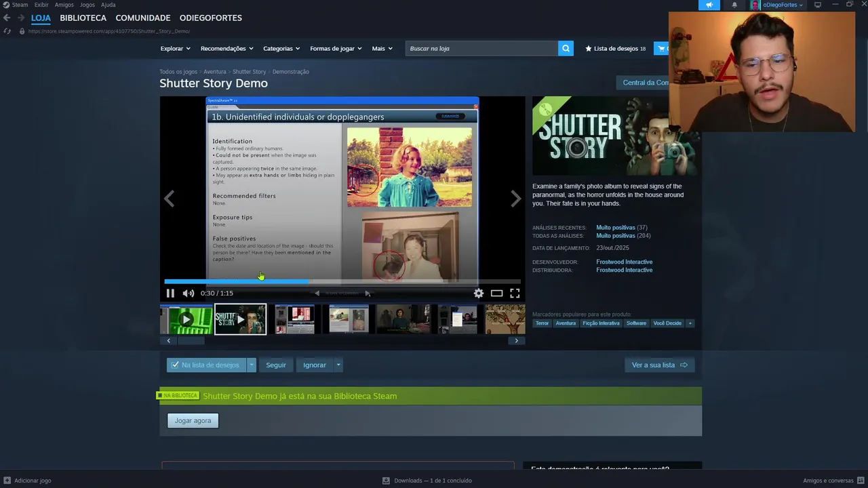The image size is (868, 488).
Task: Open the Explorar dropdown menu
Action: [x=175, y=48]
